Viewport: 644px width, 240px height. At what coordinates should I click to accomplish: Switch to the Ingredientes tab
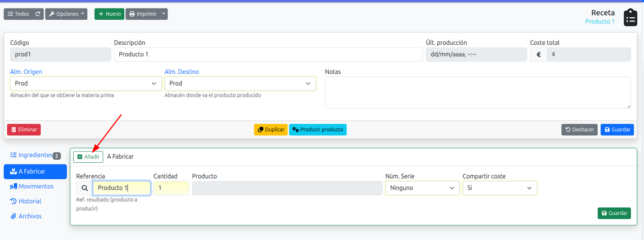35,155
